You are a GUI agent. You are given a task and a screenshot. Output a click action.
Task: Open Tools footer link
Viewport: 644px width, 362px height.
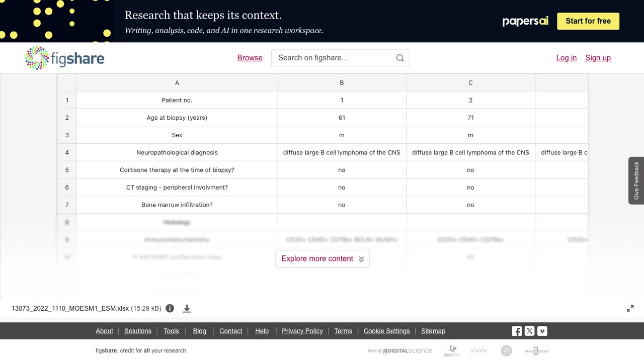(171, 331)
